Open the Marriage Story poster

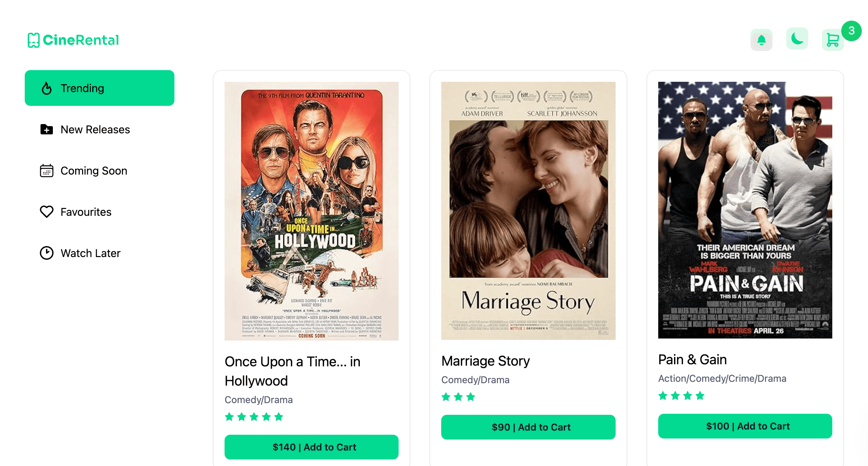pyautogui.click(x=528, y=211)
